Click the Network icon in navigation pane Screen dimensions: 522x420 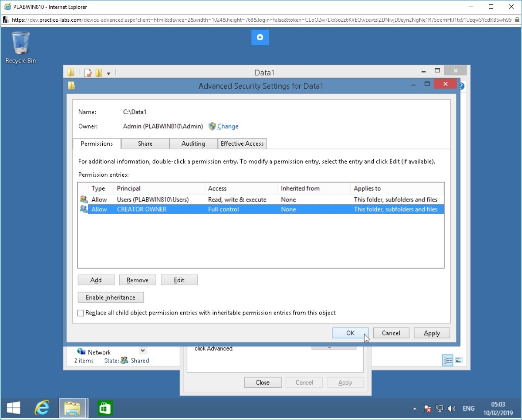click(81, 351)
